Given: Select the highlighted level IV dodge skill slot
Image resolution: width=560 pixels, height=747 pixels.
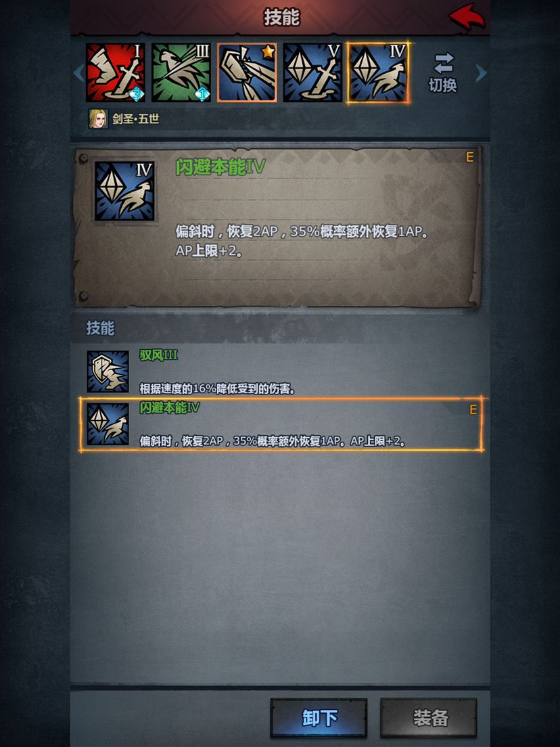Looking at the screenshot, I should pyautogui.click(x=378, y=72).
